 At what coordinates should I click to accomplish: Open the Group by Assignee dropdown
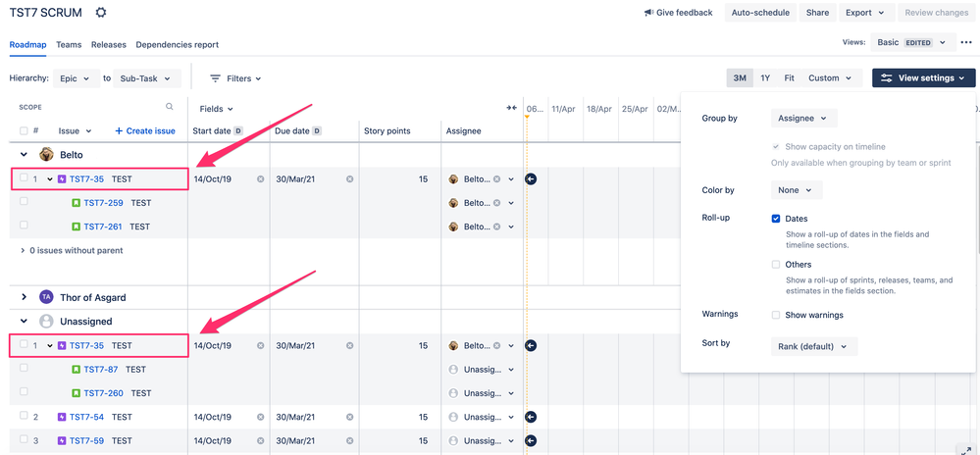coord(803,118)
